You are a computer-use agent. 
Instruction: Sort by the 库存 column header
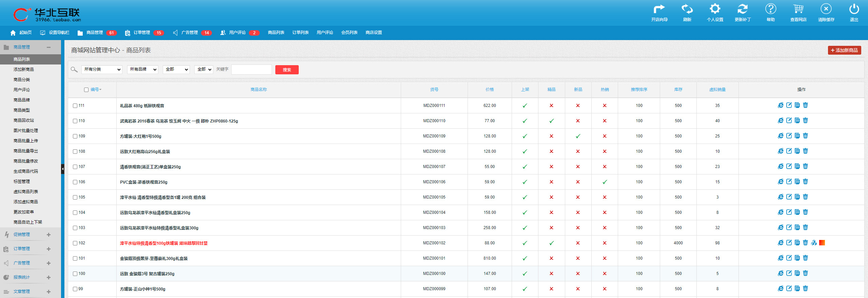678,90
